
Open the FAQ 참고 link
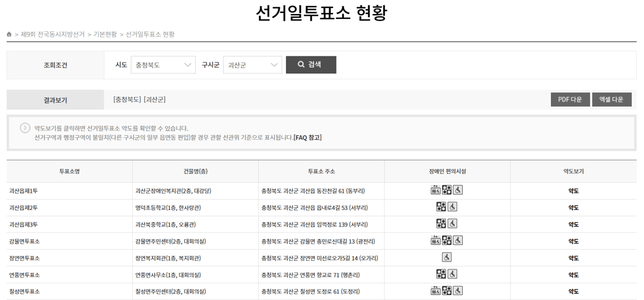(x=308, y=137)
